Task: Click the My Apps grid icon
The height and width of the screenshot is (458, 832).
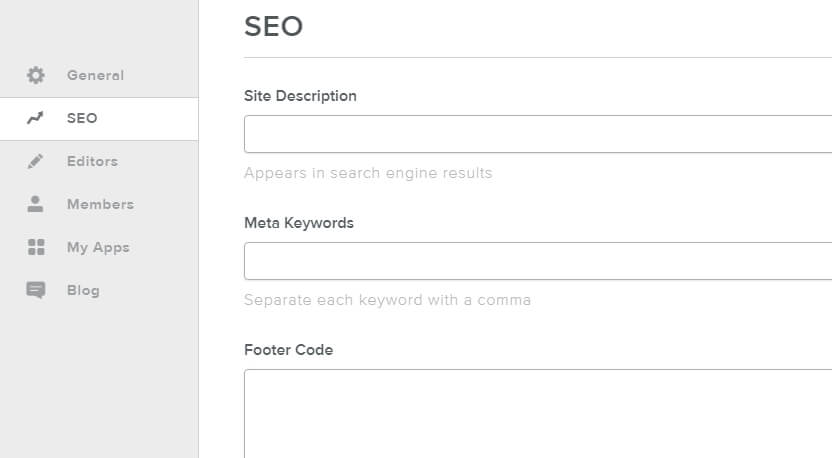Action: (x=36, y=247)
